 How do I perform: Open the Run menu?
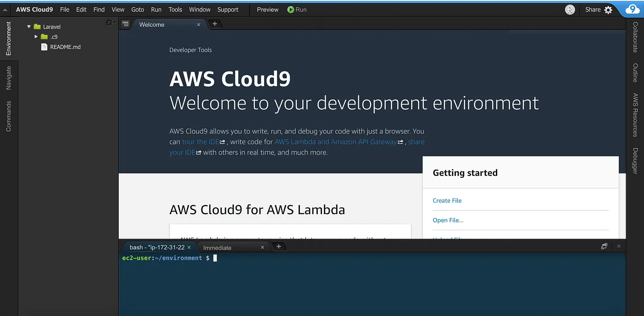click(156, 10)
